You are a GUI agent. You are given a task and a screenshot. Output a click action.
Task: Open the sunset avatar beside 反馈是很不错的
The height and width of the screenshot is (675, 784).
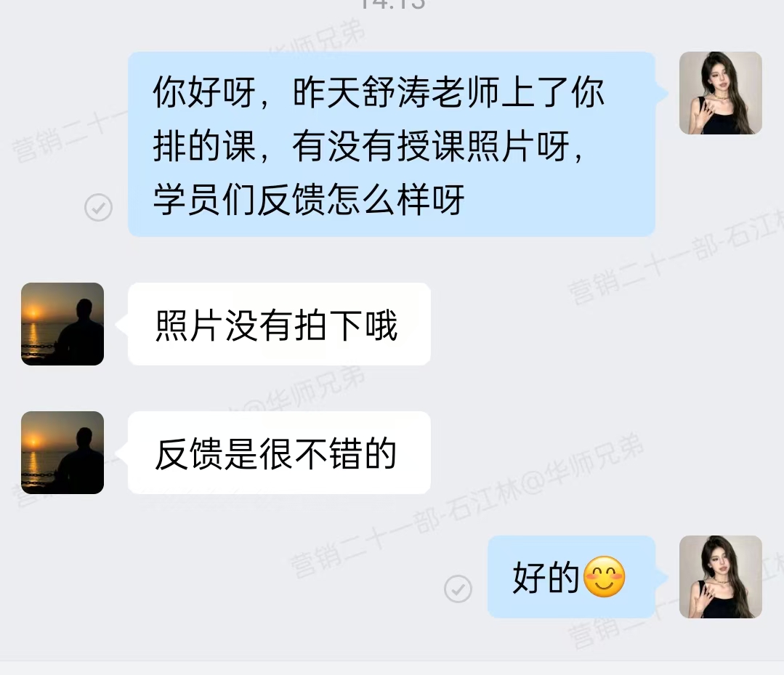[x=62, y=453]
